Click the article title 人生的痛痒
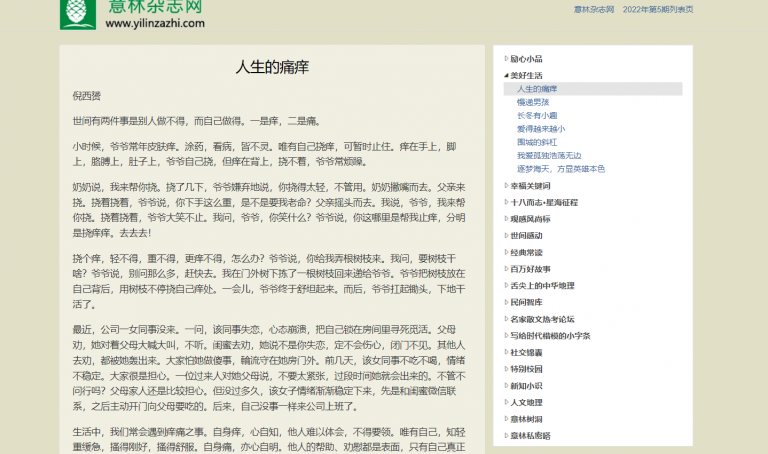Image resolution: width=768 pixels, height=454 pixels. pyautogui.click(x=272, y=67)
